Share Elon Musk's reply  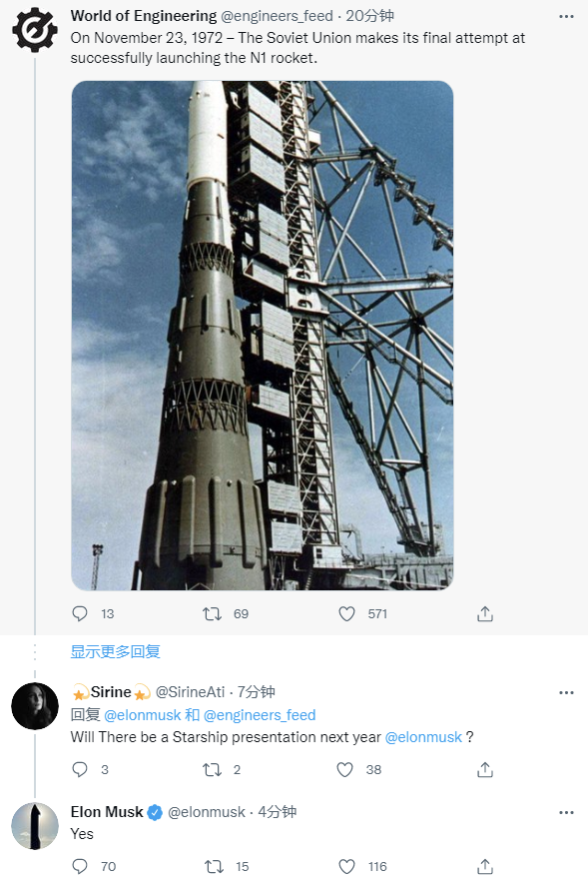pos(485,867)
